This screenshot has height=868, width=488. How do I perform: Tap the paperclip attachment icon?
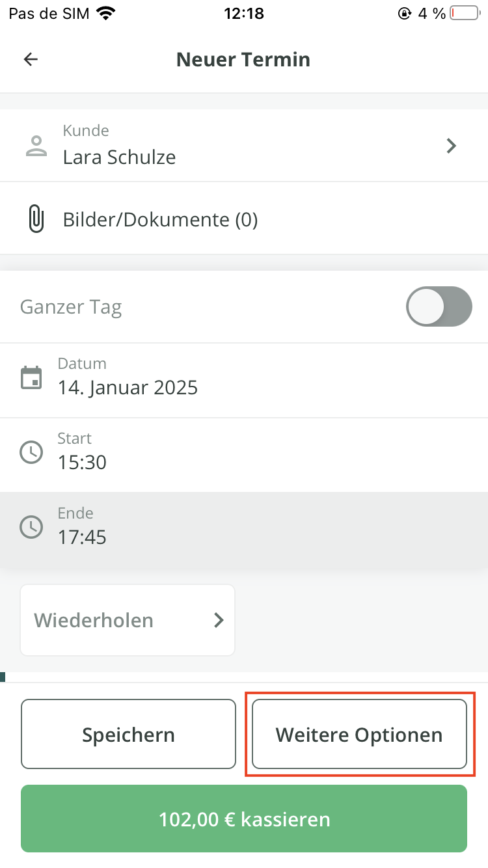pos(36,219)
